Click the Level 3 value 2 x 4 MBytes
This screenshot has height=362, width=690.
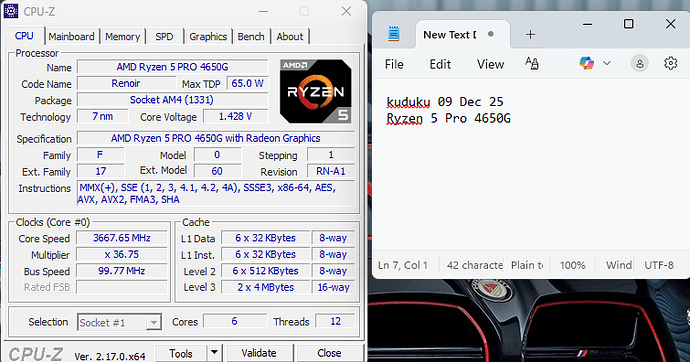point(265,287)
